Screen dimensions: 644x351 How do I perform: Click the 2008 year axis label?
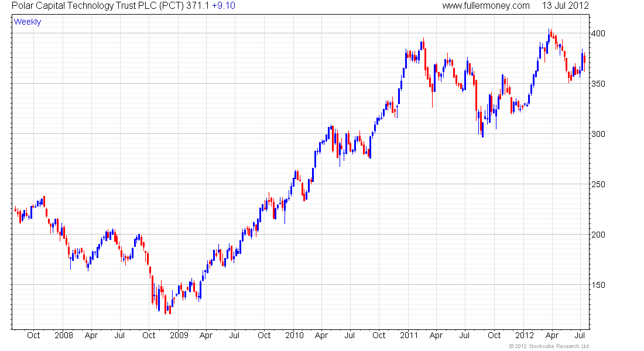coord(64,335)
